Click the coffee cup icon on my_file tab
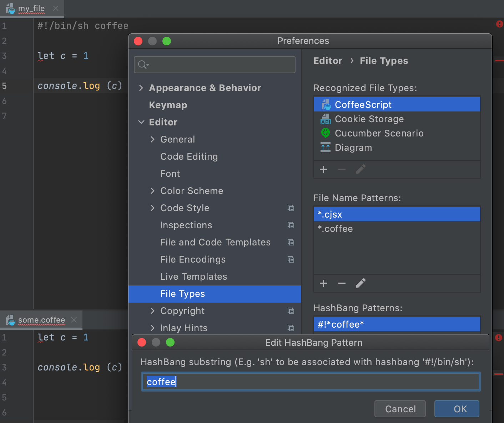504x423 pixels. [11, 9]
